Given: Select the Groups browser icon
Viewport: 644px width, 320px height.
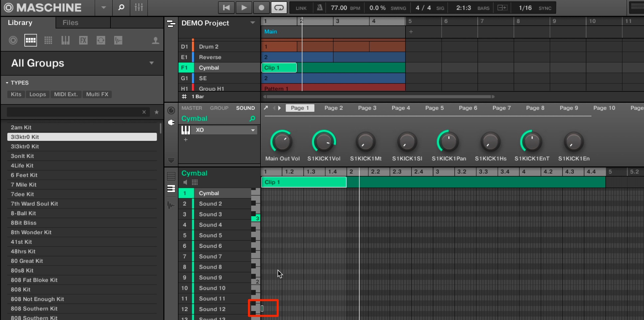Looking at the screenshot, I should click(31, 40).
